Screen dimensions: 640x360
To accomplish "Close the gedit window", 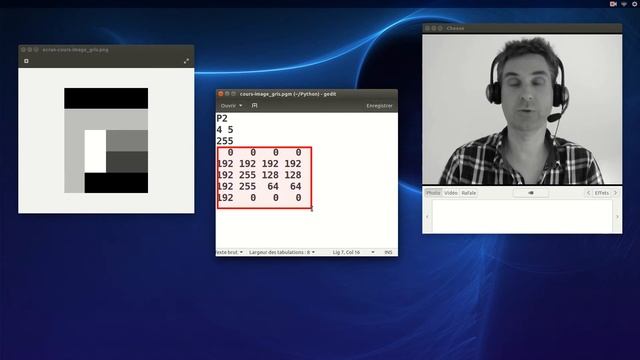I will tap(221, 94).
